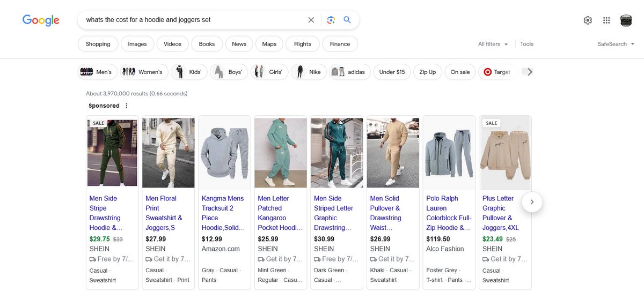Open the SafeSearch dropdown

(616, 44)
